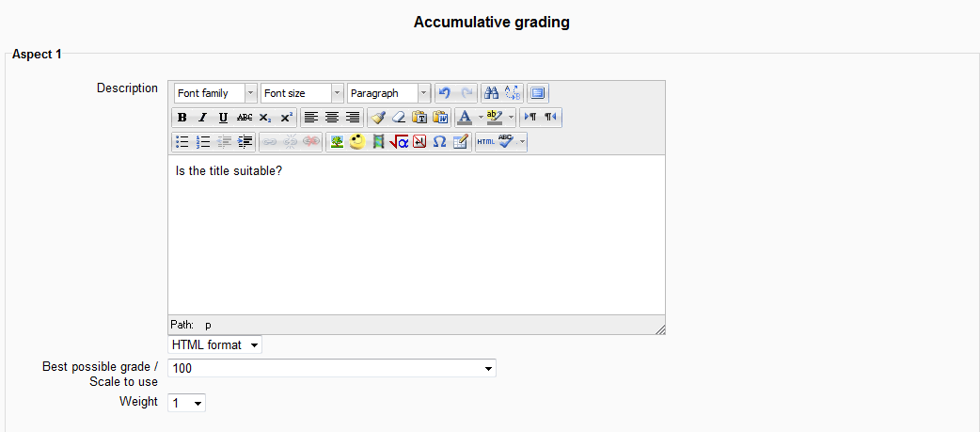Open the Font size dropdown

tap(302, 93)
